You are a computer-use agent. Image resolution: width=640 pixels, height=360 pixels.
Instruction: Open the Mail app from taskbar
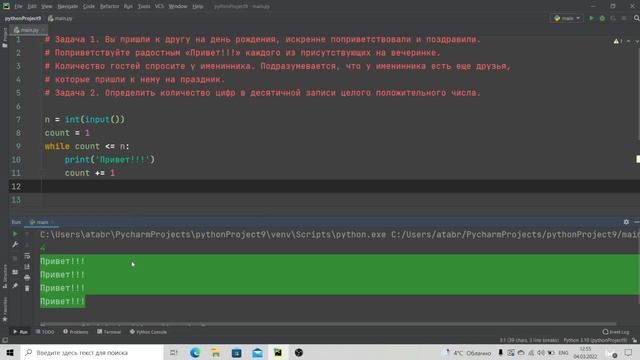(258, 352)
